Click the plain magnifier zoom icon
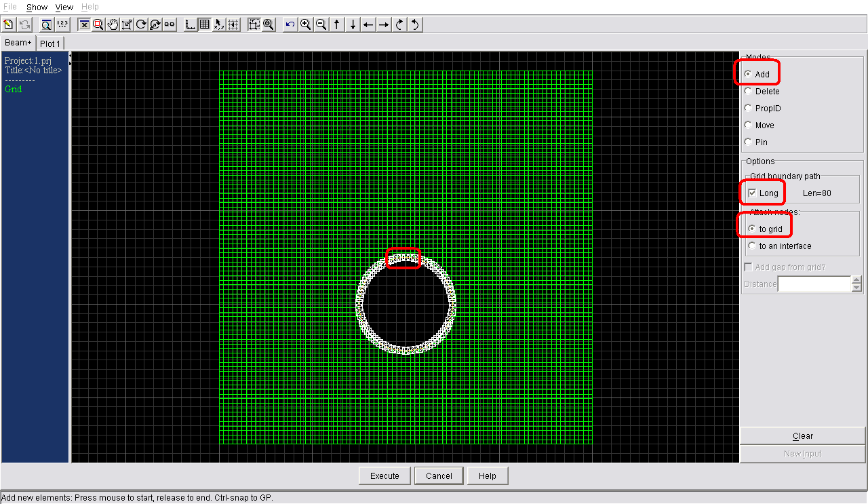 (269, 24)
